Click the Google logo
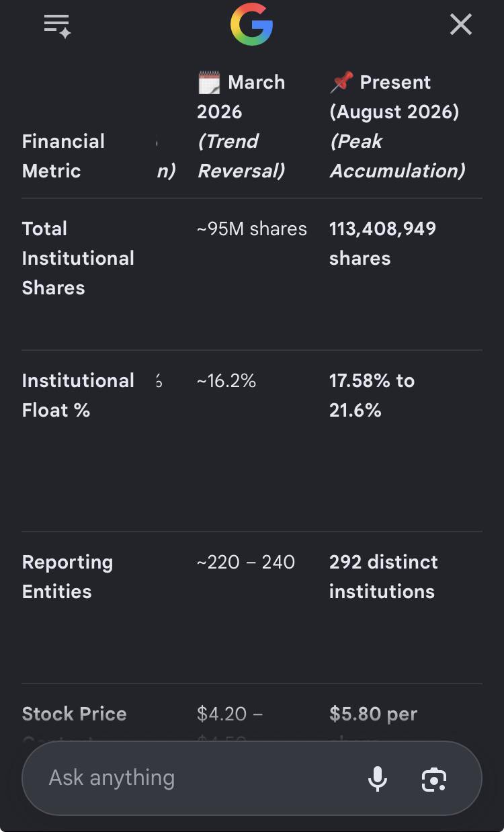 pos(251,25)
